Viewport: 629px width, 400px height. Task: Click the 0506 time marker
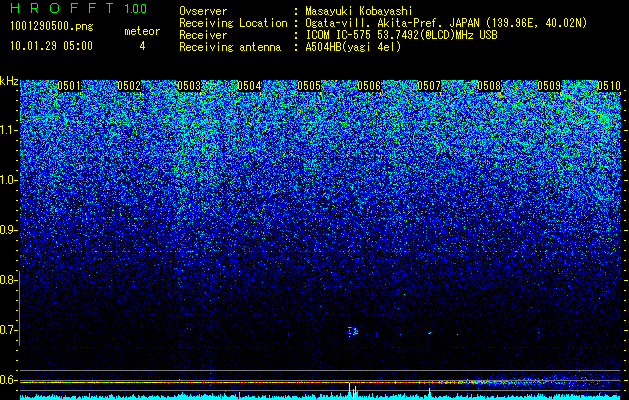pyautogui.click(x=369, y=86)
